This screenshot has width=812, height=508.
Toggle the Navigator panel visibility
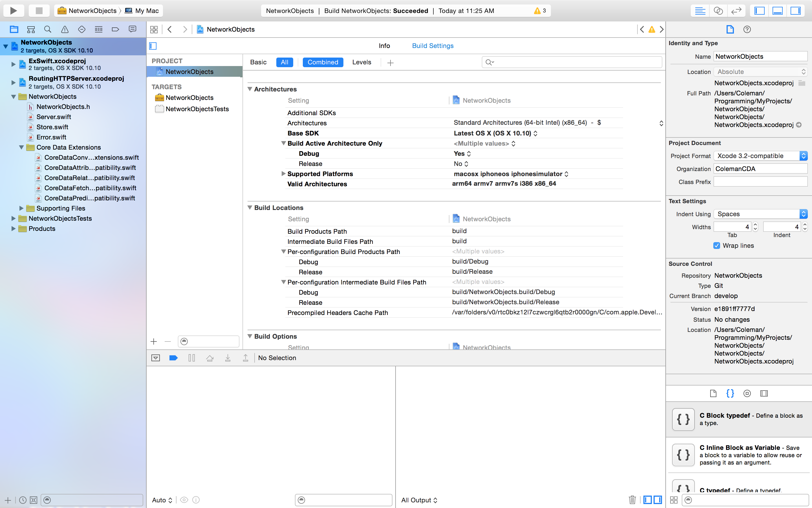coord(759,11)
